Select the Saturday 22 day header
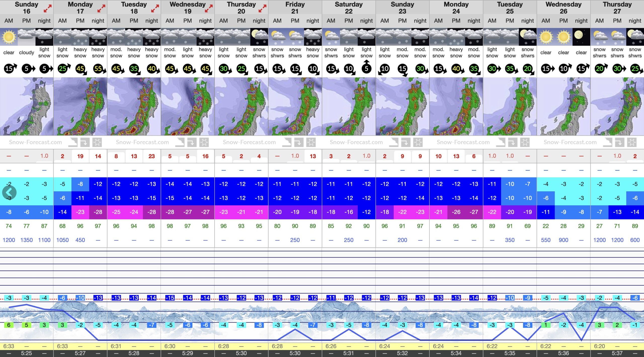The image size is (644, 357). pos(349,8)
